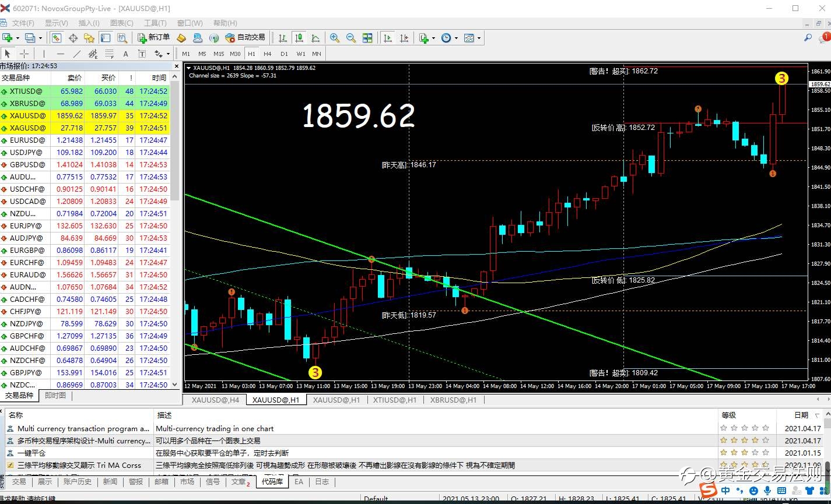The height and width of the screenshot is (504, 831).
Task: Open the Profiles toolbar icon
Action: pyautogui.click(x=30, y=38)
